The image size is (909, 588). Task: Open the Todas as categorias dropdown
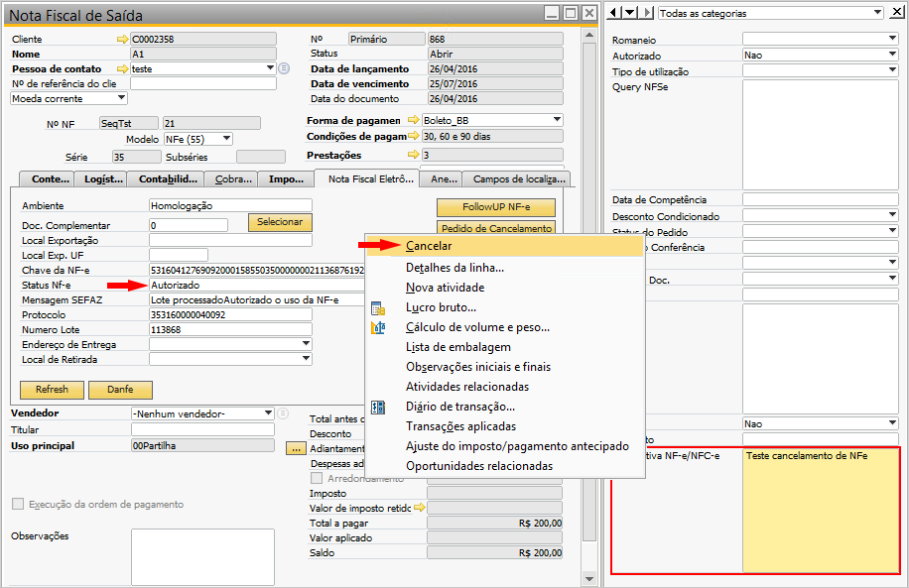pyautogui.click(x=877, y=12)
